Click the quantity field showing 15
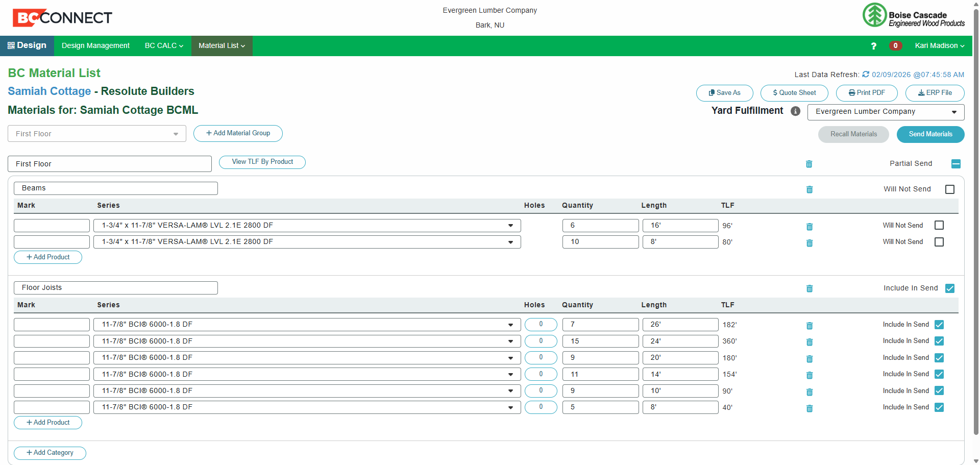This screenshot has height=465, width=980. pos(601,341)
